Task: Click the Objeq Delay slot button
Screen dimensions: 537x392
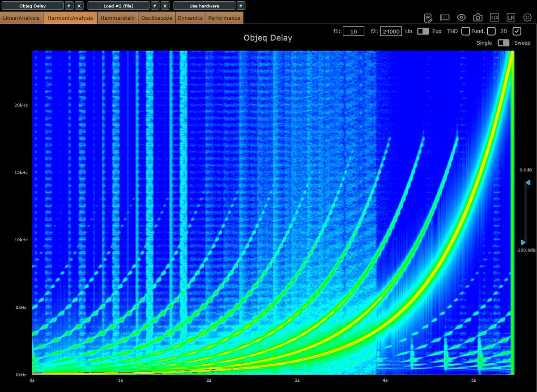Action: coord(33,6)
